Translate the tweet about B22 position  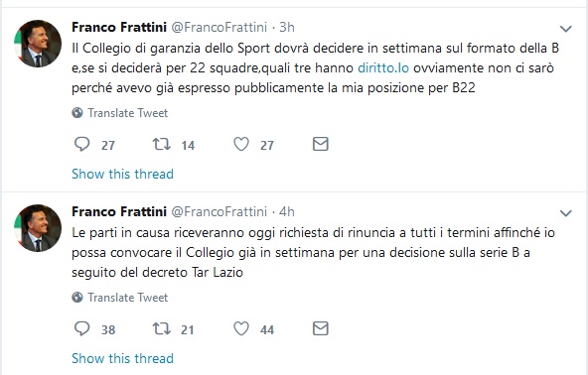pyautogui.click(x=127, y=113)
